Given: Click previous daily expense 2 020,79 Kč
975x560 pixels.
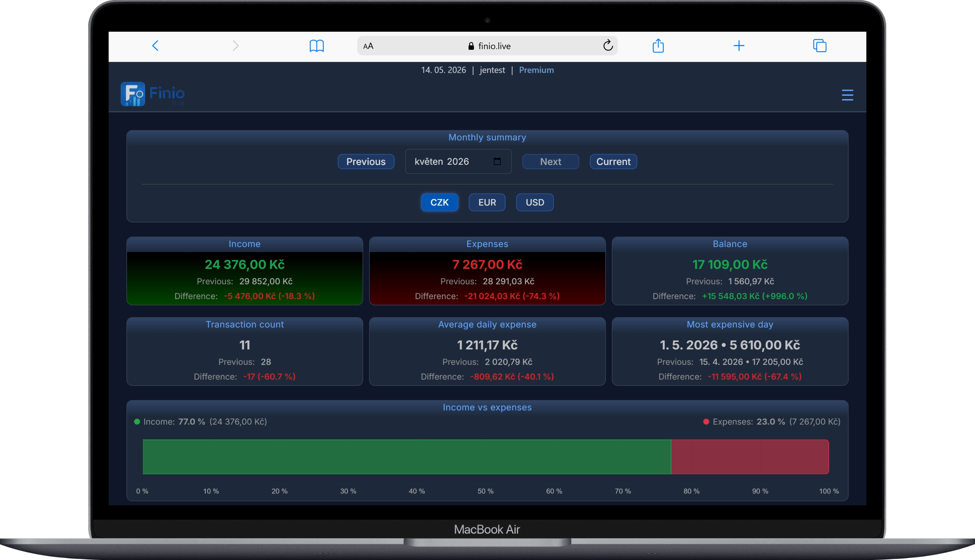Looking at the screenshot, I should (x=508, y=361).
